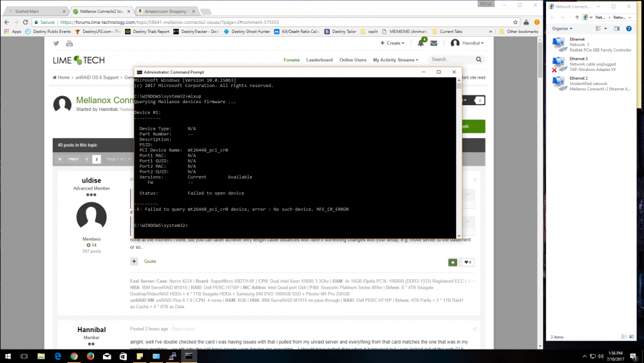The image size is (644, 363).
Task: Open Windows Start menu
Action: 8,357
